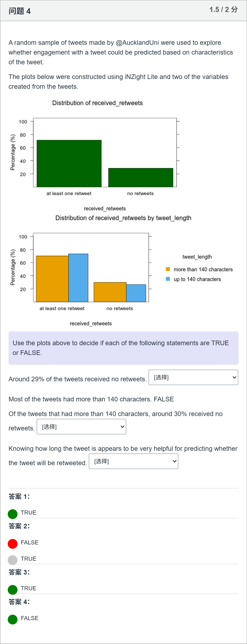
Task: Click green indicator beside Answer 3 TRUE
Action: [x=12, y=589]
